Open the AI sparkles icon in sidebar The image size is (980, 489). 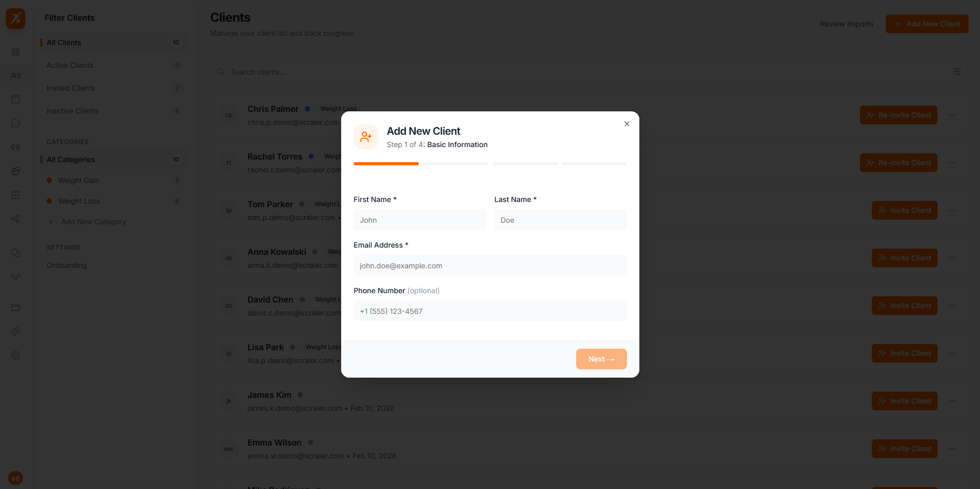tap(16, 332)
